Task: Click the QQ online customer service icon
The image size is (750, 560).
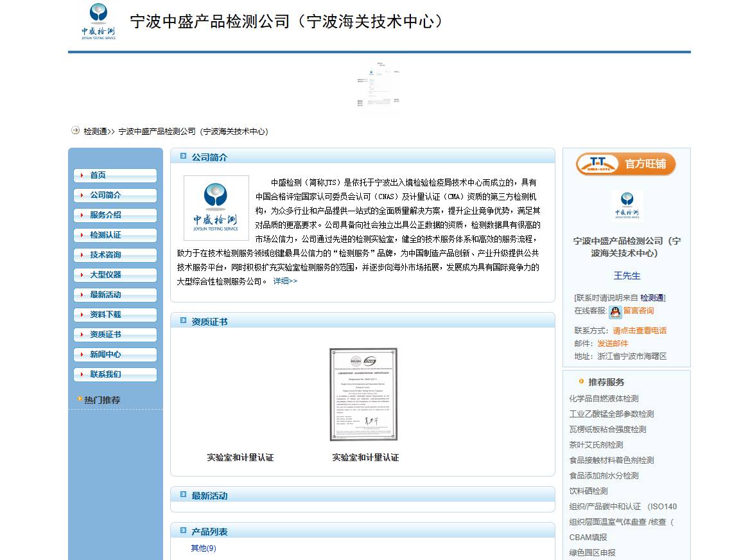Action: [x=615, y=311]
